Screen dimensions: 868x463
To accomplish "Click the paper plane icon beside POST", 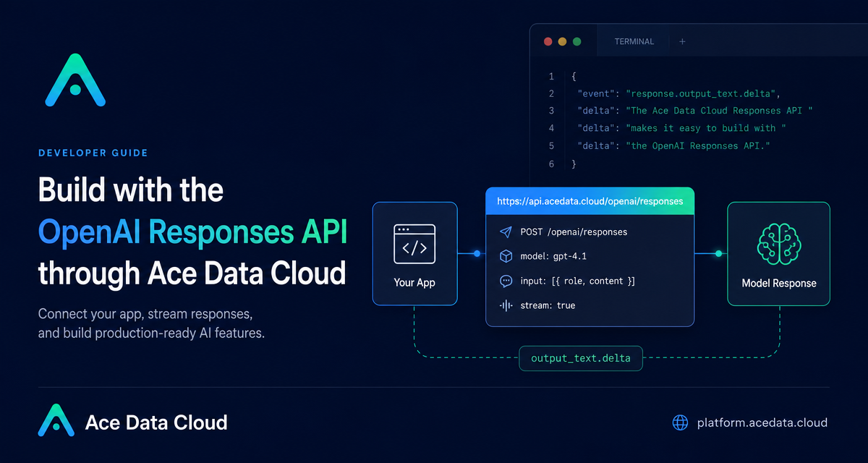I will point(505,232).
